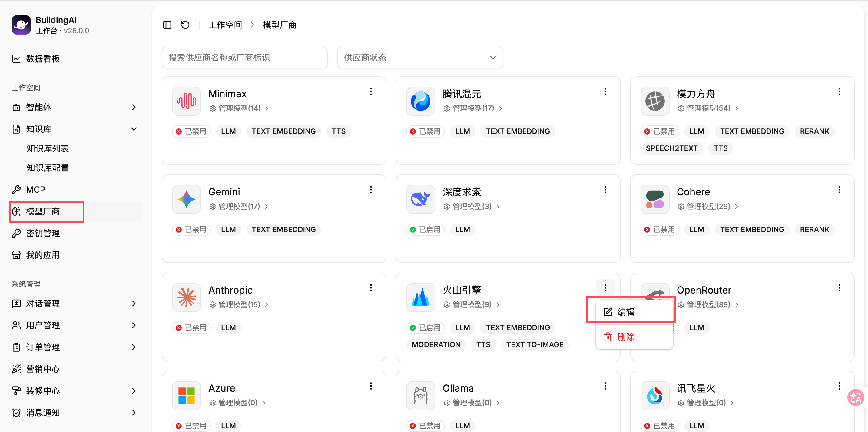Close the 火山引擎 card's three-dot menu
The height and width of the screenshot is (432, 868).
coord(605,288)
